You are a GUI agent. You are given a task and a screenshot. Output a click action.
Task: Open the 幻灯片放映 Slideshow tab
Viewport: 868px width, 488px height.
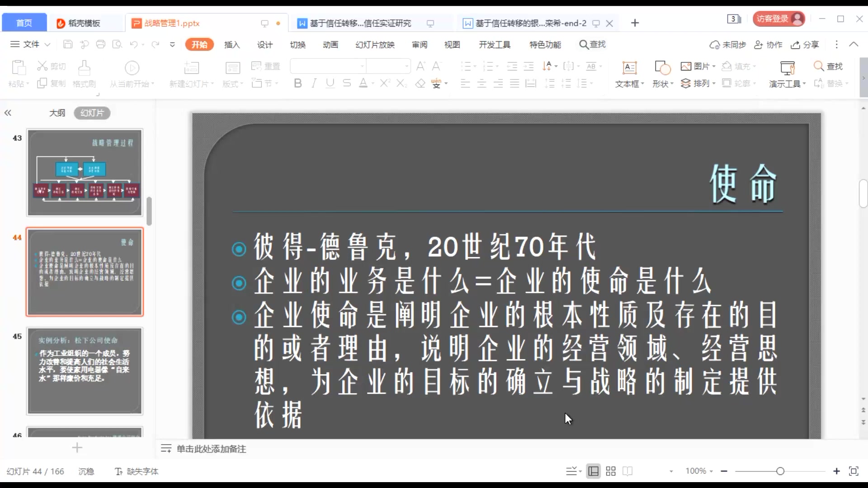pos(375,44)
